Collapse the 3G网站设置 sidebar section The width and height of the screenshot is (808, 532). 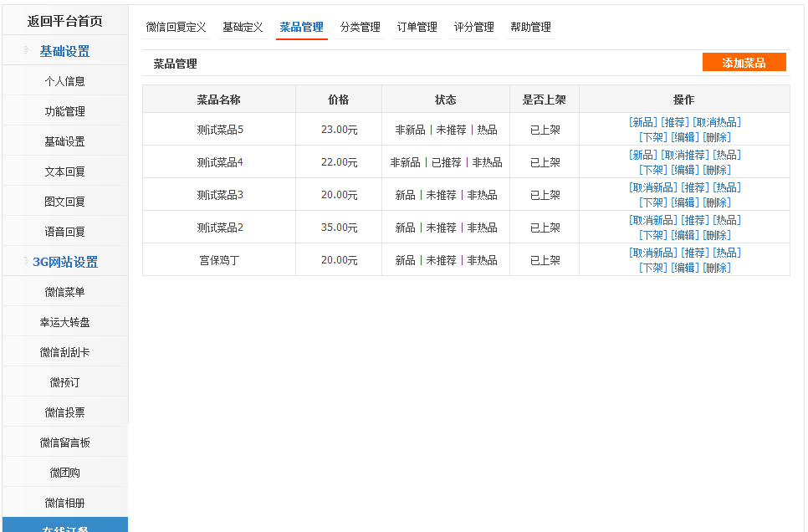[x=64, y=262]
